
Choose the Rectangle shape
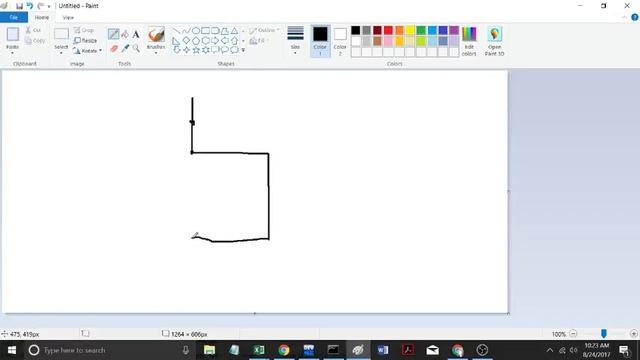(205, 31)
